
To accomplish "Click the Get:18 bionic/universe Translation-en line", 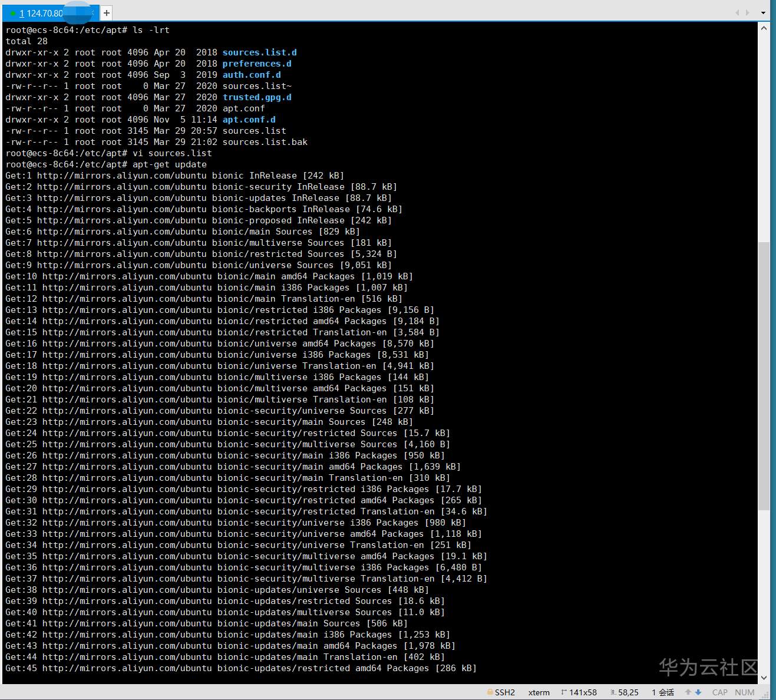I will click(220, 366).
